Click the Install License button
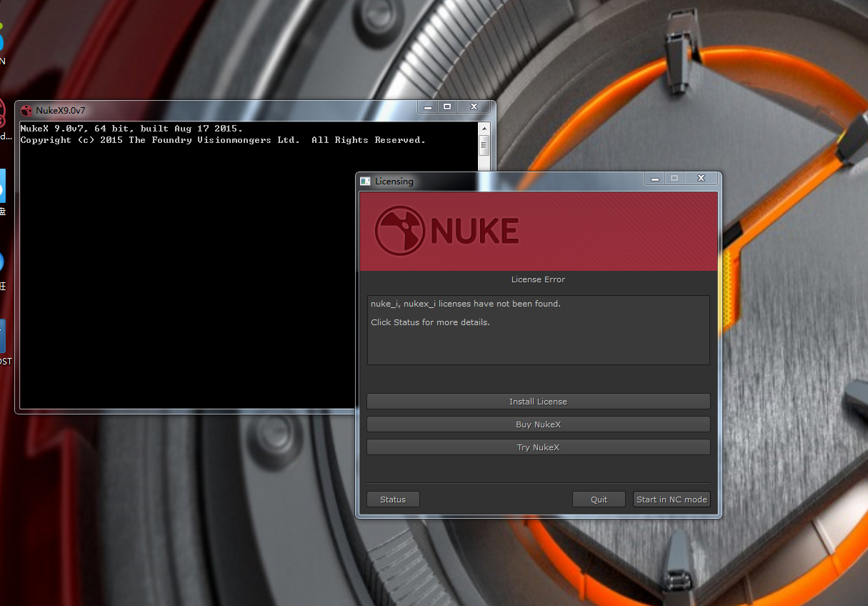The width and height of the screenshot is (868, 606). [x=538, y=402]
